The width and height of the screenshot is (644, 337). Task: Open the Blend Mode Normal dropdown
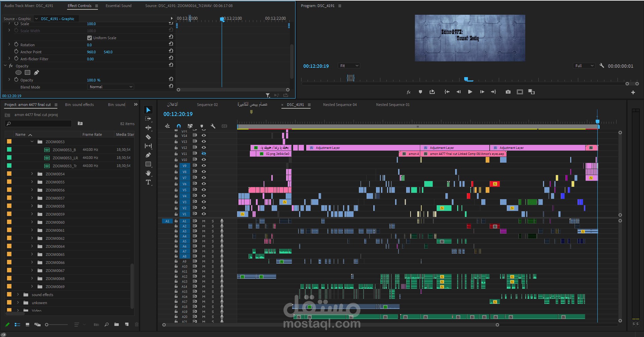coord(111,87)
